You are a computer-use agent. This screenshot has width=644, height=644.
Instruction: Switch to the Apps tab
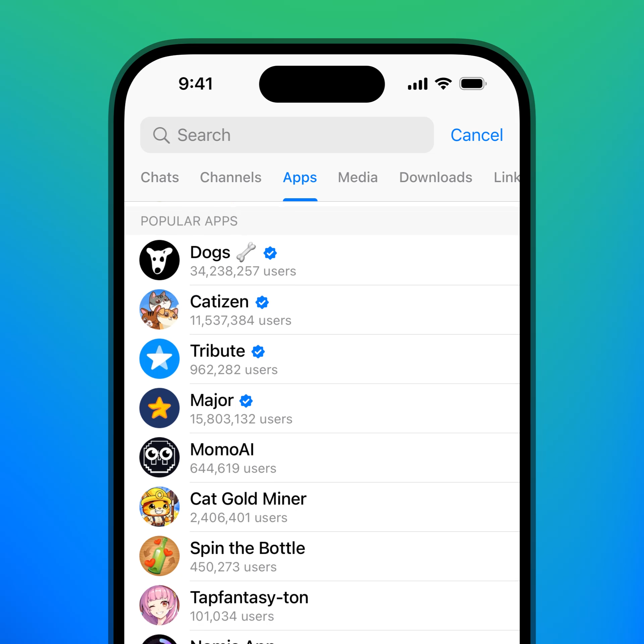point(300,176)
